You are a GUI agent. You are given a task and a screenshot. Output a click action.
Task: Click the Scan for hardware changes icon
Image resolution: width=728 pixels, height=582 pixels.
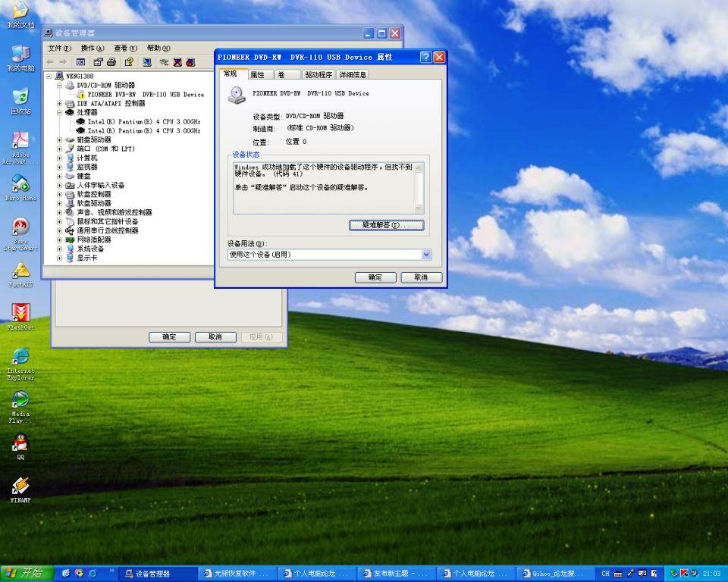(x=146, y=62)
